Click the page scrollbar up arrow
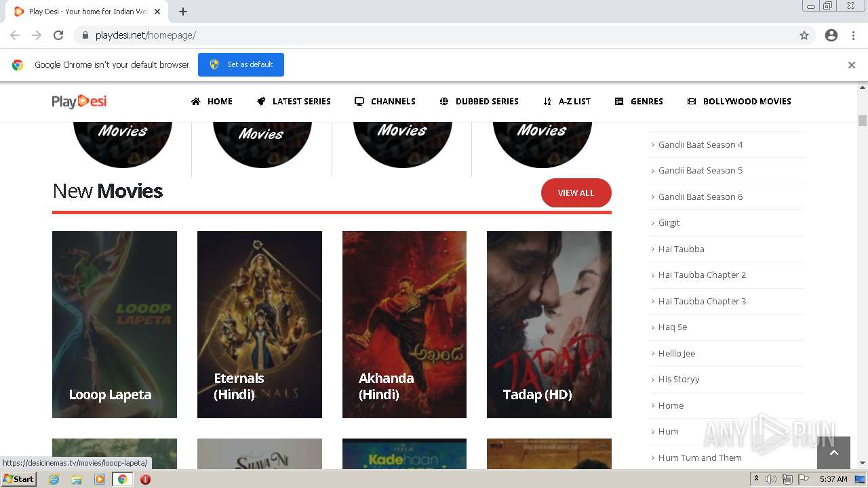 point(863,87)
